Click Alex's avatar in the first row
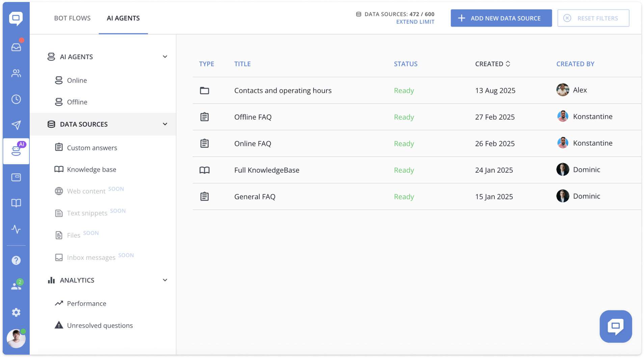The width and height of the screenshot is (644, 358). click(x=562, y=90)
